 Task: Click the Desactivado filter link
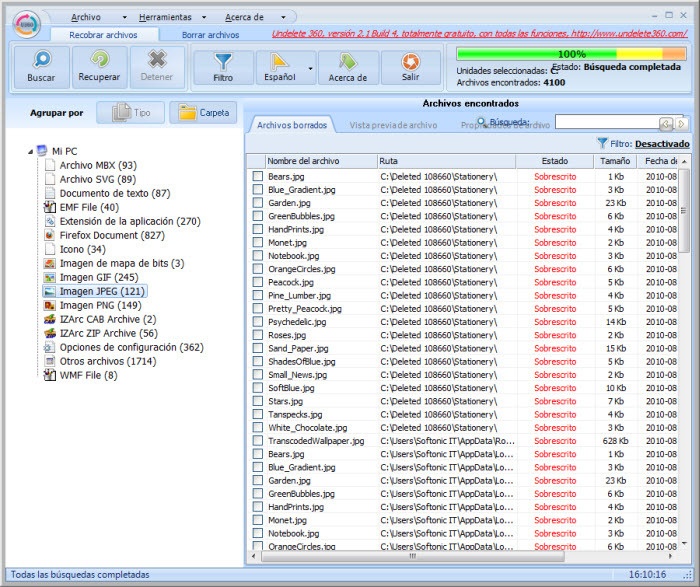point(661,143)
